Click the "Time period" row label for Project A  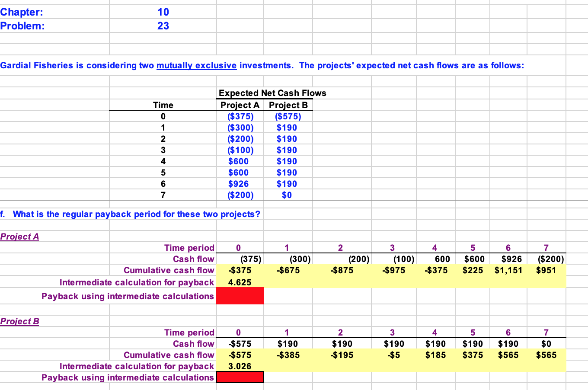coord(189,248)
